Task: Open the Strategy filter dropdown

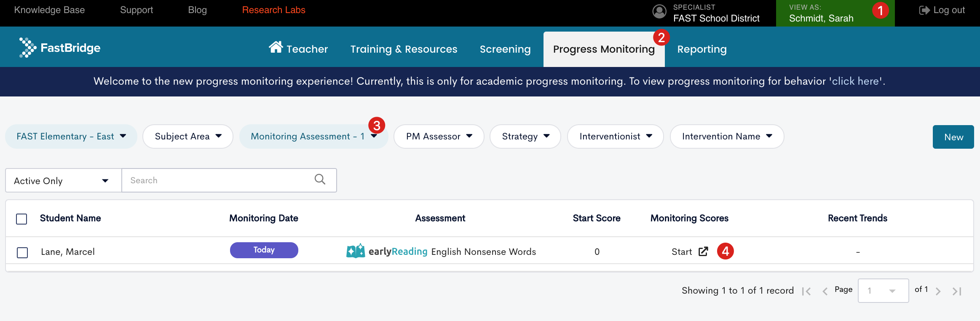Action: 525,136
